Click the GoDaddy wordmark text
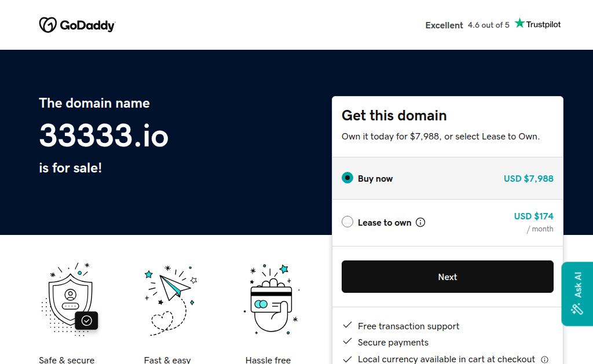This screenshot has width=593, height=364. click(x=87, y=25)
